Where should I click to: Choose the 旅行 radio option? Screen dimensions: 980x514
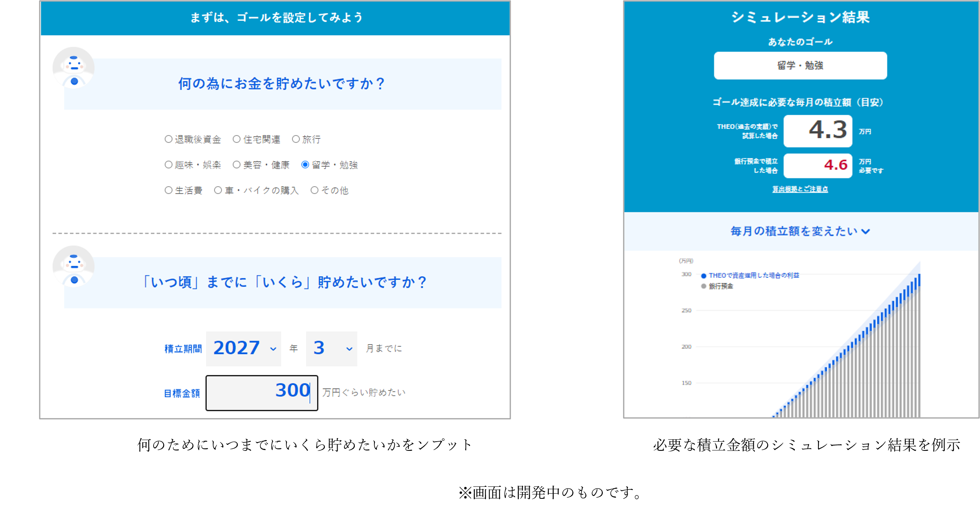pyautogui.click(x=296, y=139)
